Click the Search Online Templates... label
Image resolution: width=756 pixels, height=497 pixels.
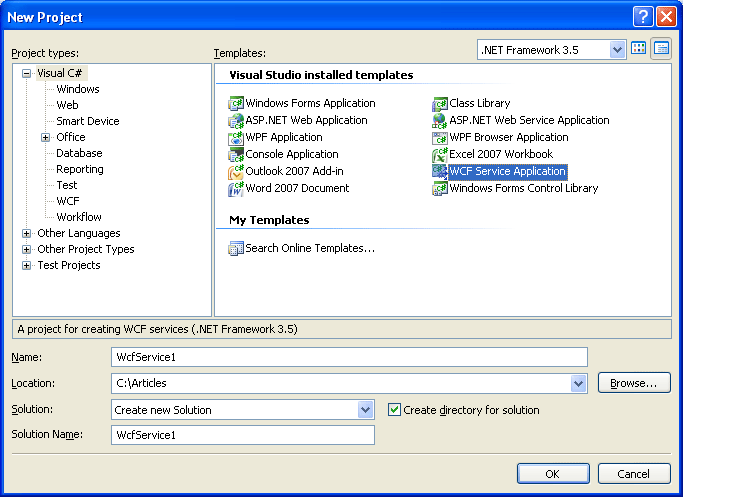310,248
